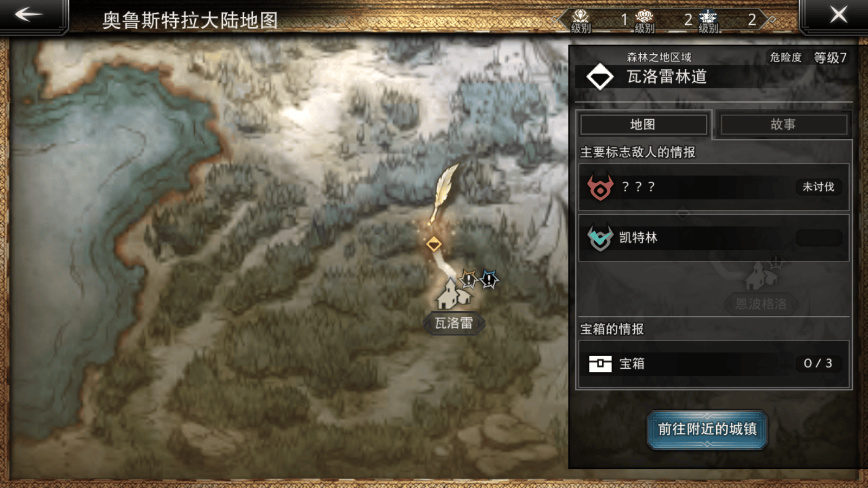Click the white diamond icon beside 瓦洛雷林道
The width and height of the screenshot is (868, 488).
click(x=600, y=76)
